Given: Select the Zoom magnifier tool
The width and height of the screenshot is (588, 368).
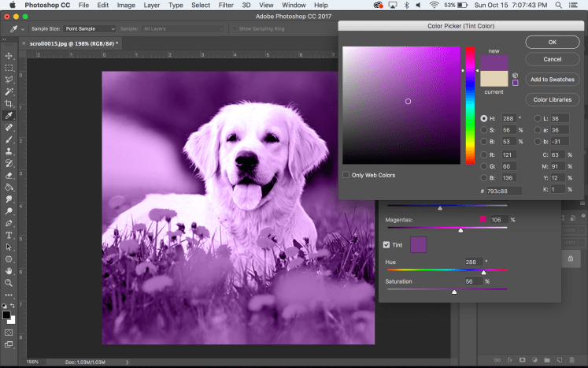Looking at the screenshot, I should (x=9, y=282).
